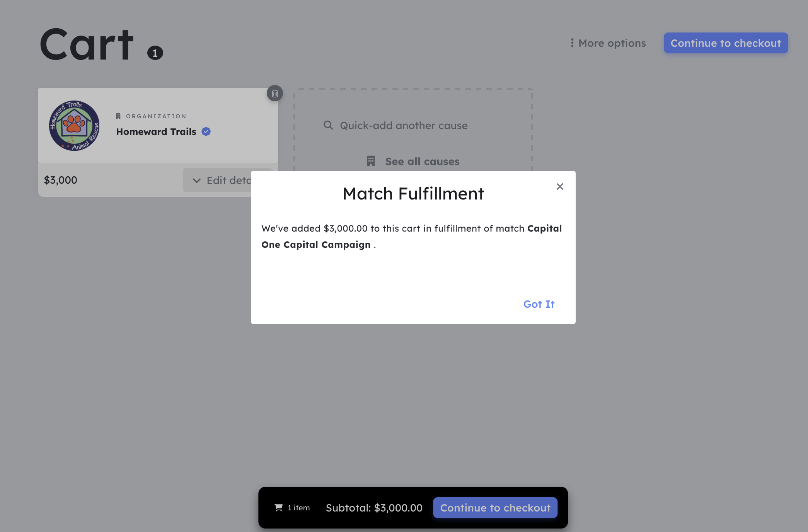The image size is (808, 532).
Task: Click the building icon near See all causes
Action: click(x=371, y=161)
